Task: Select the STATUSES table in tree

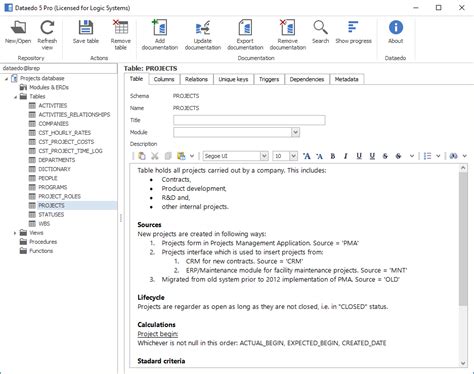Action: click(x=51, y=215)
